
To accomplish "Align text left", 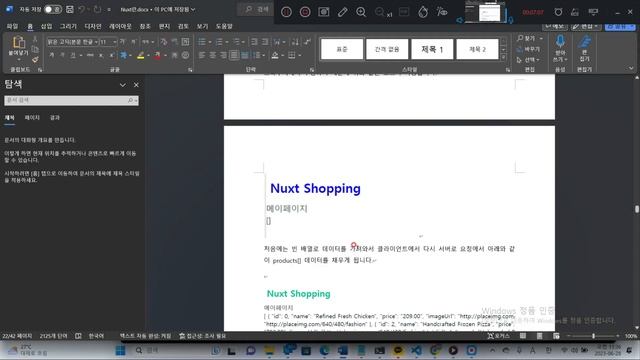I will (202, 55).
